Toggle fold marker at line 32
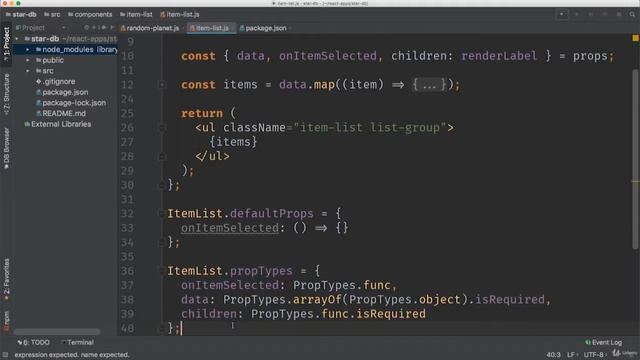Viewport: 640px width, 360px height. coord(162,213)
